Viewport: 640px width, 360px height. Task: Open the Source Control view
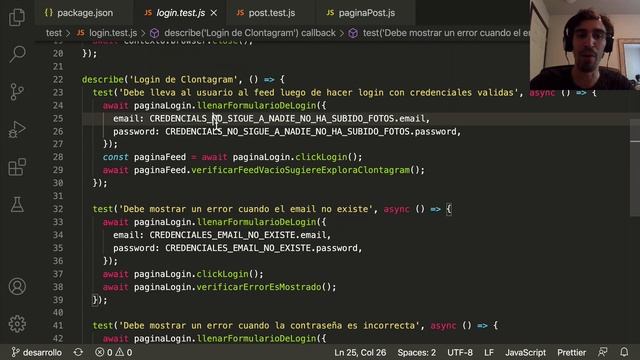click(17, 91)
